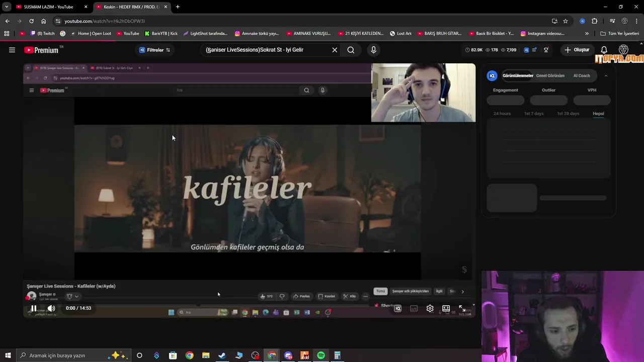This screenshot has width=644, height=362.
Task: Select the Hepsi range tab
Action: [598, 114]
